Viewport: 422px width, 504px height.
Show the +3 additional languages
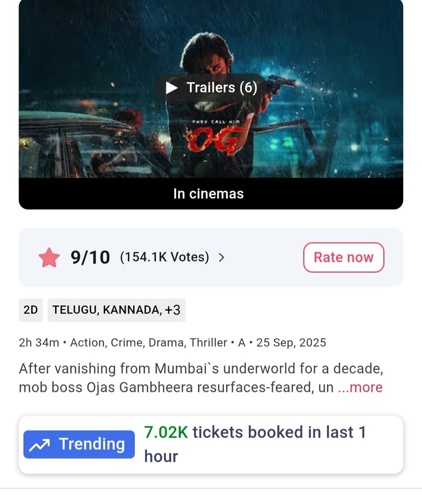[x=172, y=310]
